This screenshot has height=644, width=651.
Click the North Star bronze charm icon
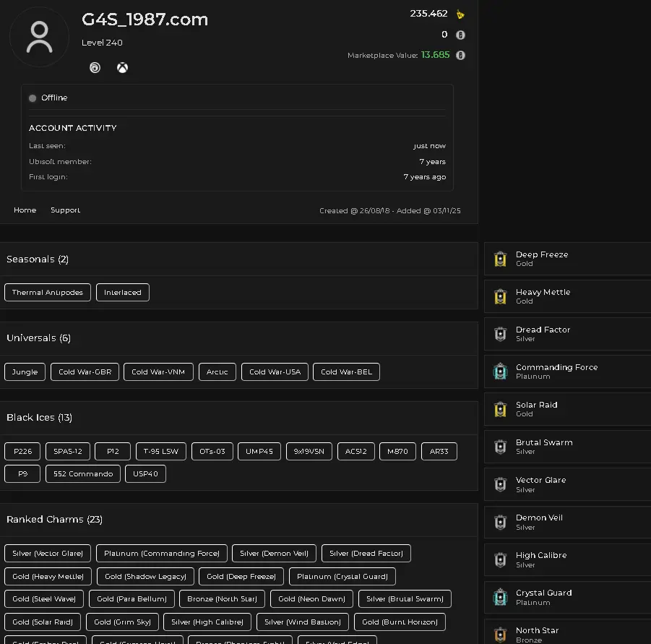[500, 634]
